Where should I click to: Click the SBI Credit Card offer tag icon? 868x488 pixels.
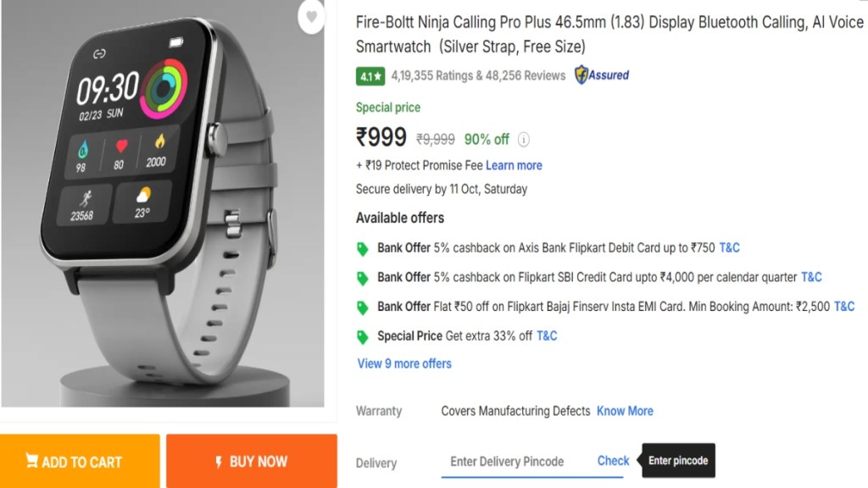click(x=363, y=278)
